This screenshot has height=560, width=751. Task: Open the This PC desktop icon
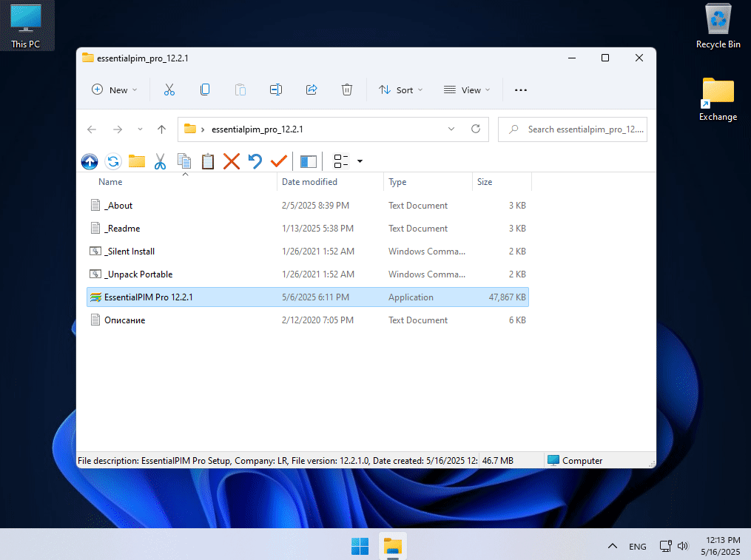click(26, 26)
